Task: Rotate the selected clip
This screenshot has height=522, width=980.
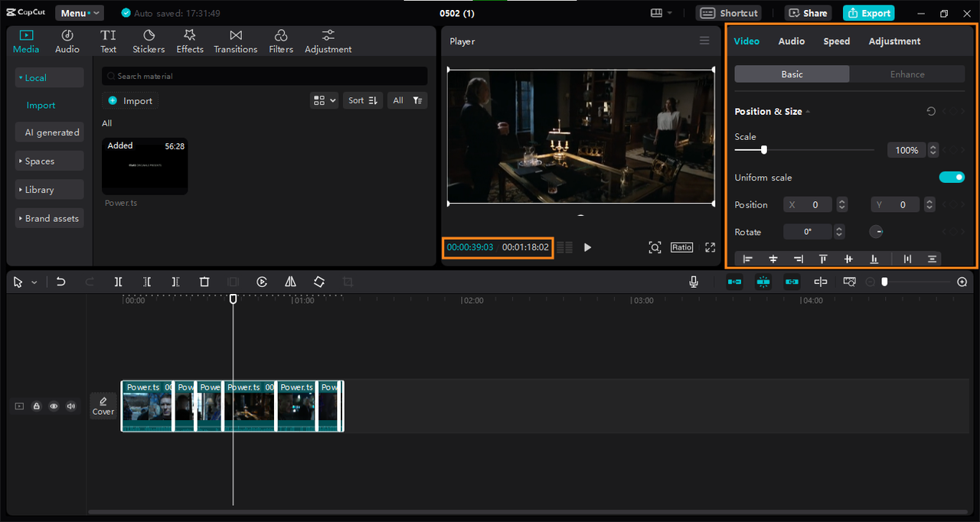Action: click(319, 282)
